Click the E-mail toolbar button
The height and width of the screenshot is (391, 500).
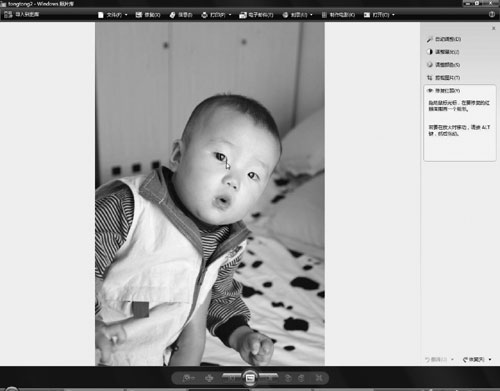(x=256, y=15)
